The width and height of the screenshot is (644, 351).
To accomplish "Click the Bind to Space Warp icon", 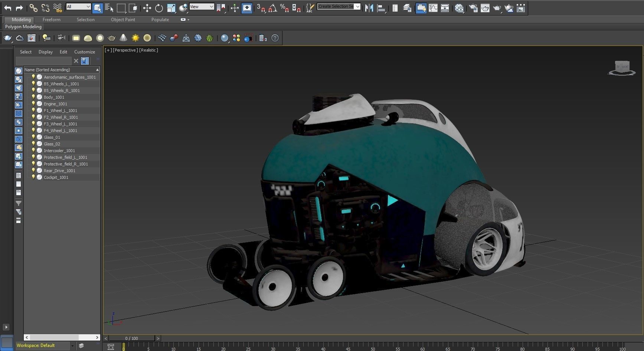I will point(58,8).
